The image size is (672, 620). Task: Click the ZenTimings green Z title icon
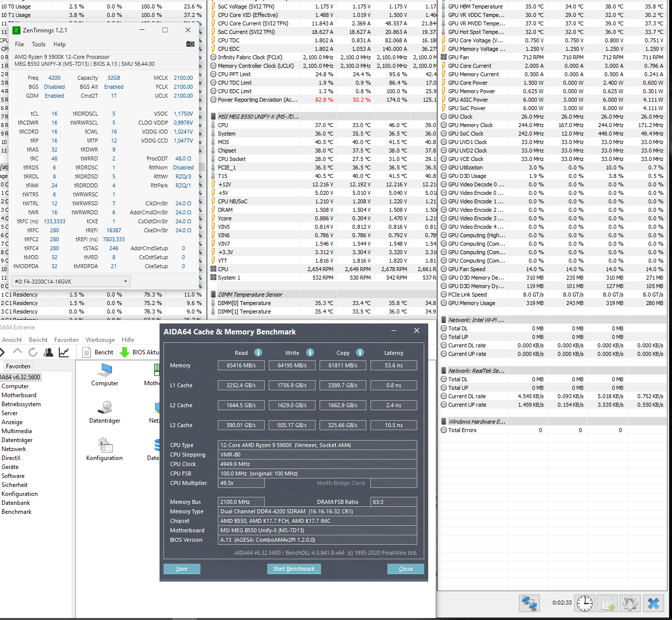click(x=16, y=30)
